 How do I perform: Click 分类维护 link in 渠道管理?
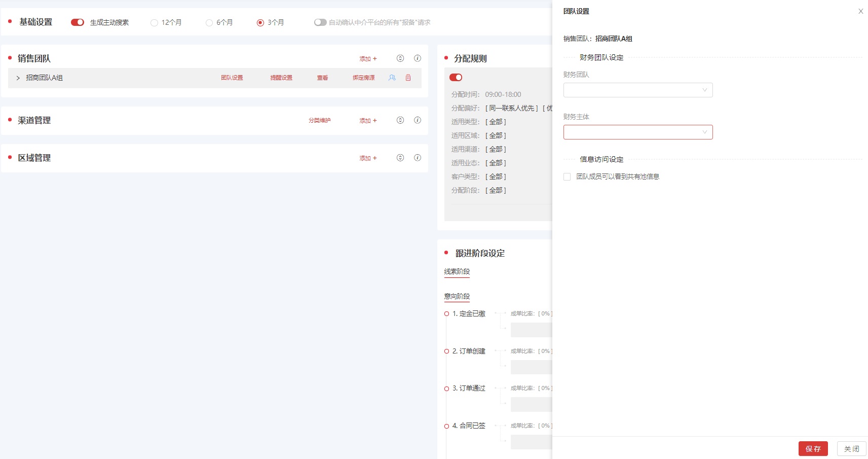point(319,121)
